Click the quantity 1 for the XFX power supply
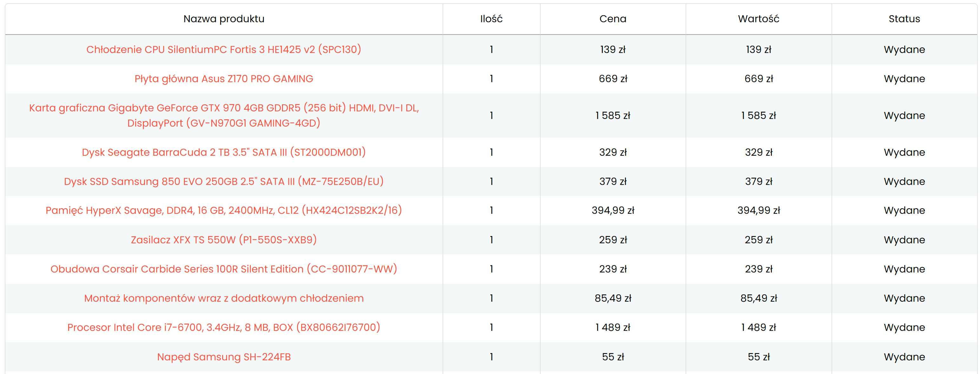Viewport: 980px width, 374px height. tap(491, 240)
